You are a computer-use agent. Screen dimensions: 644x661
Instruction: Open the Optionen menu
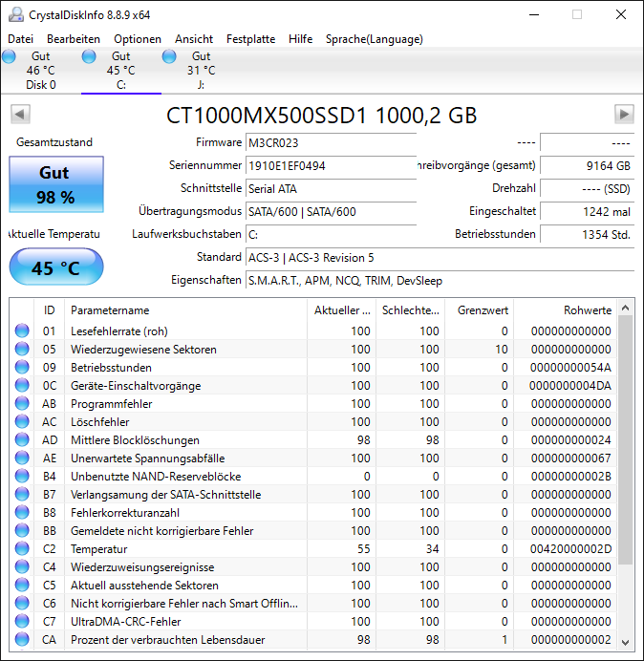[138, 39]
